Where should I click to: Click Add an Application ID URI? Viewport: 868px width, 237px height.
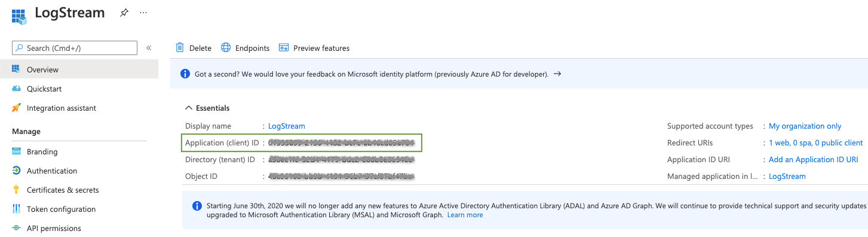(813, 159)
